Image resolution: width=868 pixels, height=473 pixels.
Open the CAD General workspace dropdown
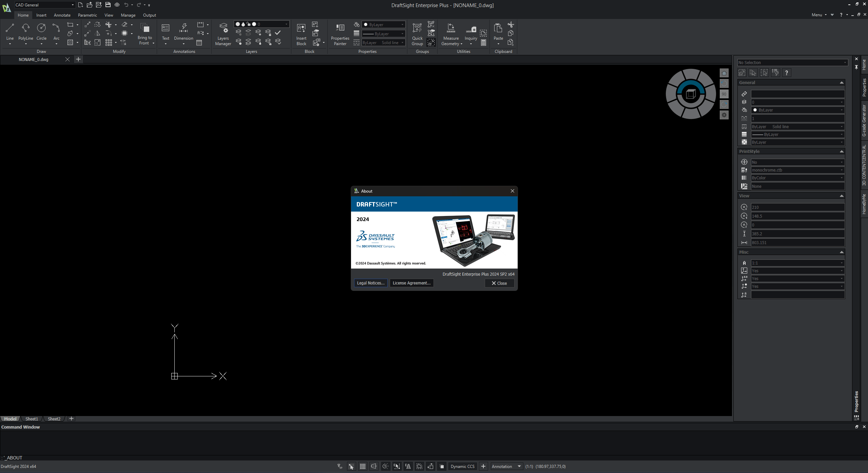(x=44, y=5)
